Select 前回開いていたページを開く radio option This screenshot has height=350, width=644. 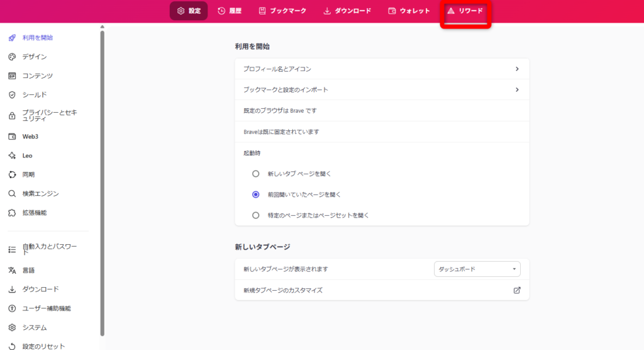coord(255,195)
